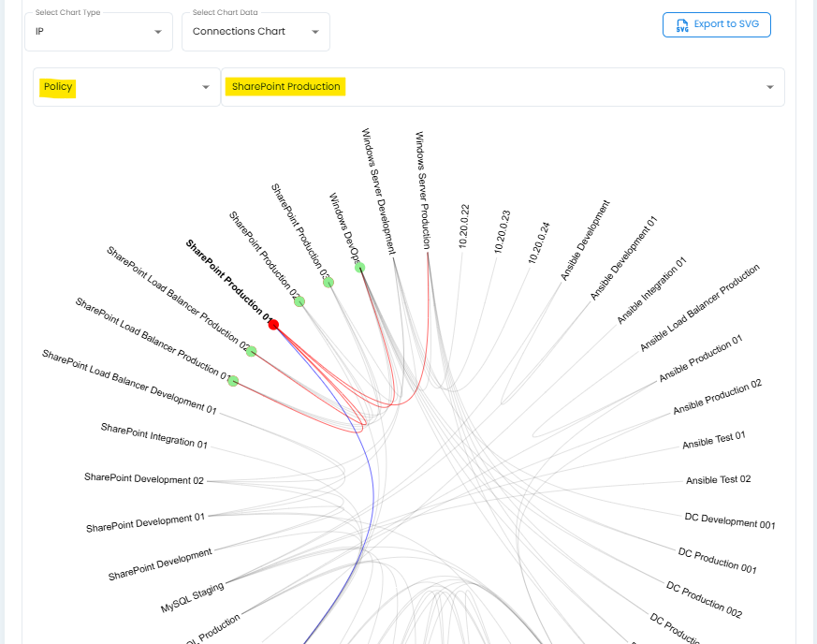This screenshot has width=817, height=644.
Task: Click the green SharePoint Production 02 node
Action: (x=299, y=301)
